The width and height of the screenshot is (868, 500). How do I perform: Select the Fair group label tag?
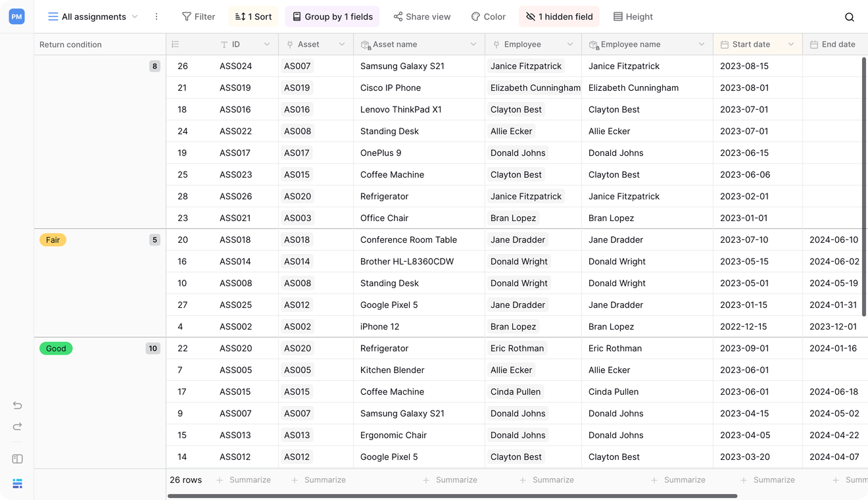[53, 240]
